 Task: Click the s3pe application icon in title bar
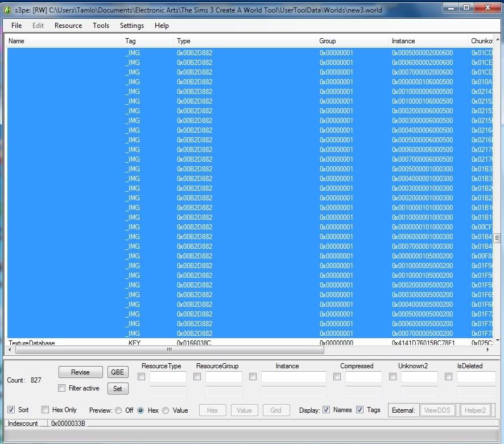tap(7, 10)
